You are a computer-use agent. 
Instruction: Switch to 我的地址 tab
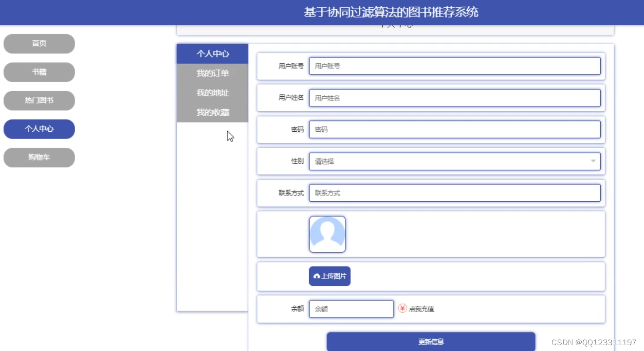coord(213,93)
